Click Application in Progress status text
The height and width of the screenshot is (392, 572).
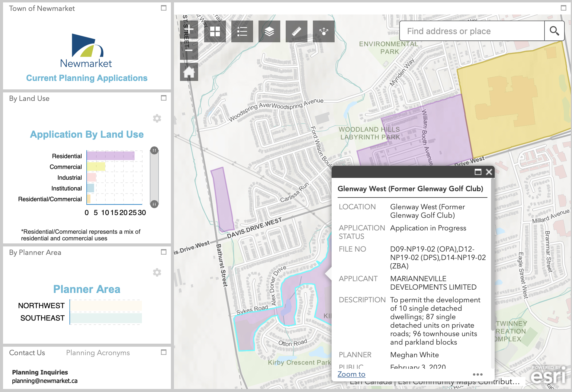(x=428, y=228)
